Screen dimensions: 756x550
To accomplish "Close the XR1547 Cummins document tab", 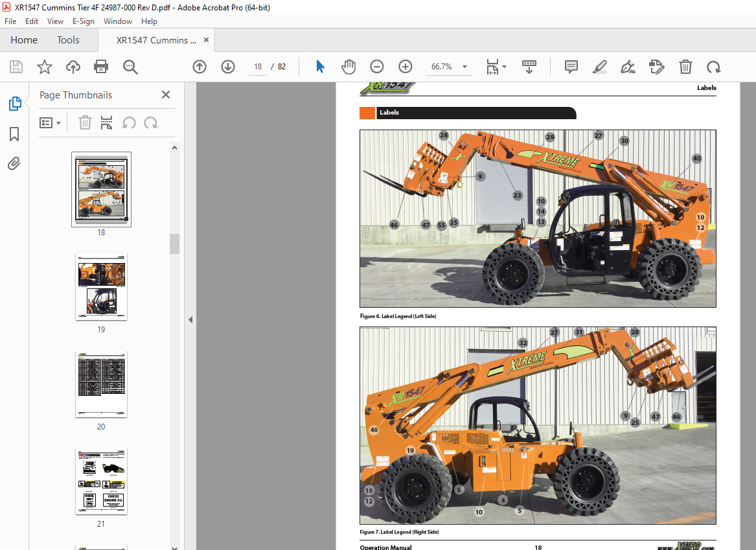I will tap(207, 40).
